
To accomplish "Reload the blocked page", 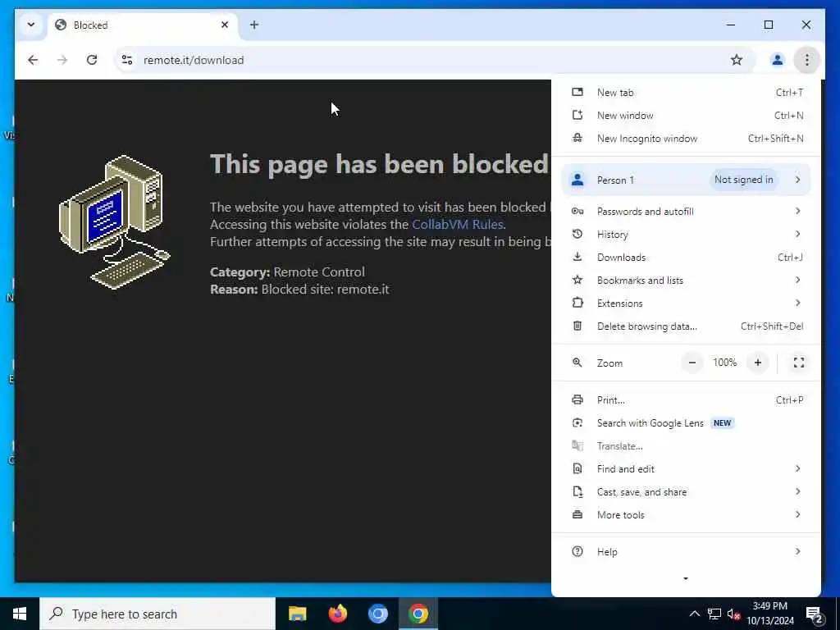I will point(92,60).
